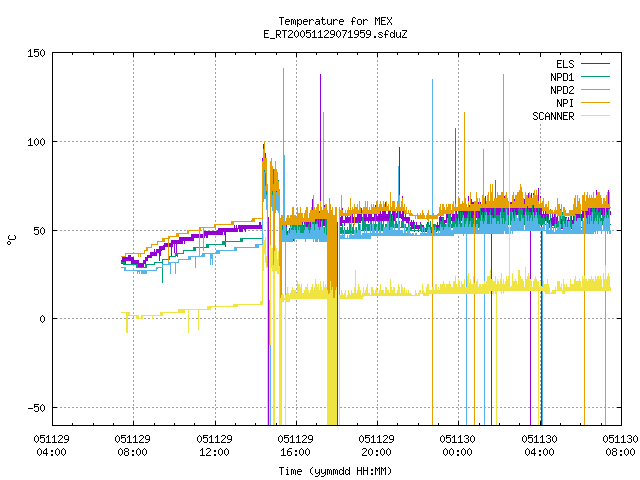Click the x-axis label 051129 20:00
Image resolution: width=640 pixels, height=480 pixels.
click(376, 446)
